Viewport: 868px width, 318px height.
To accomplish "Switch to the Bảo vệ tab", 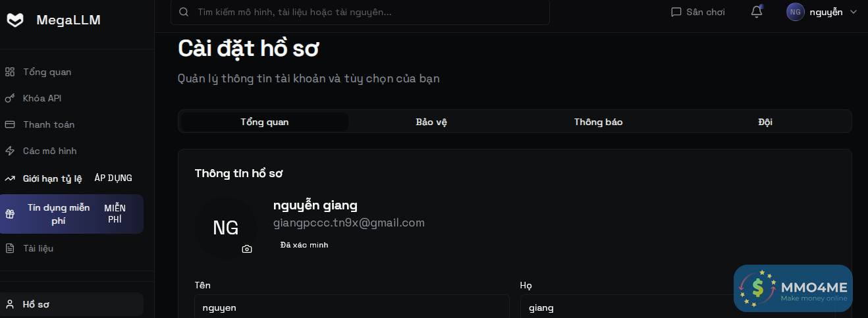I will point(431,122).
